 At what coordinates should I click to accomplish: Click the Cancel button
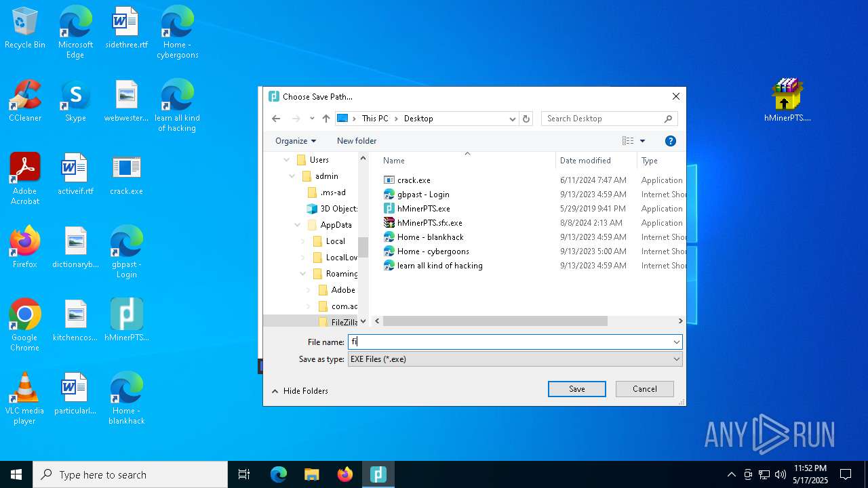[645, 389]
